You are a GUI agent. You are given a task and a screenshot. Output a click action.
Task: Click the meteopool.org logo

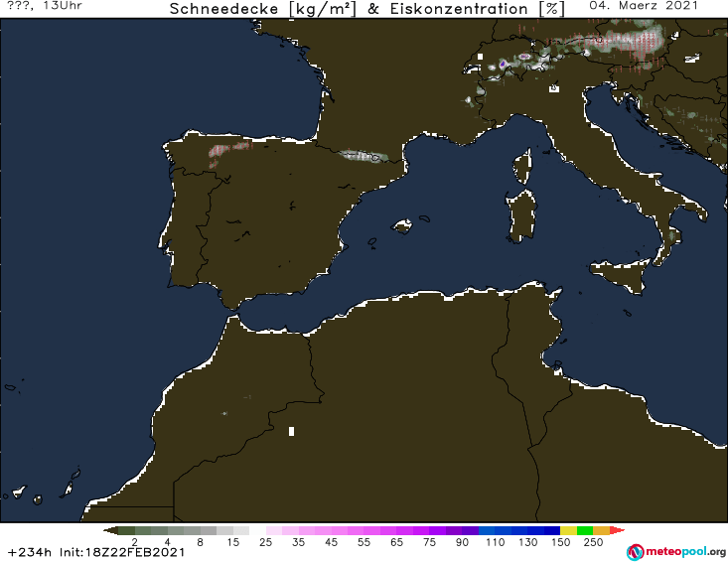676,552
